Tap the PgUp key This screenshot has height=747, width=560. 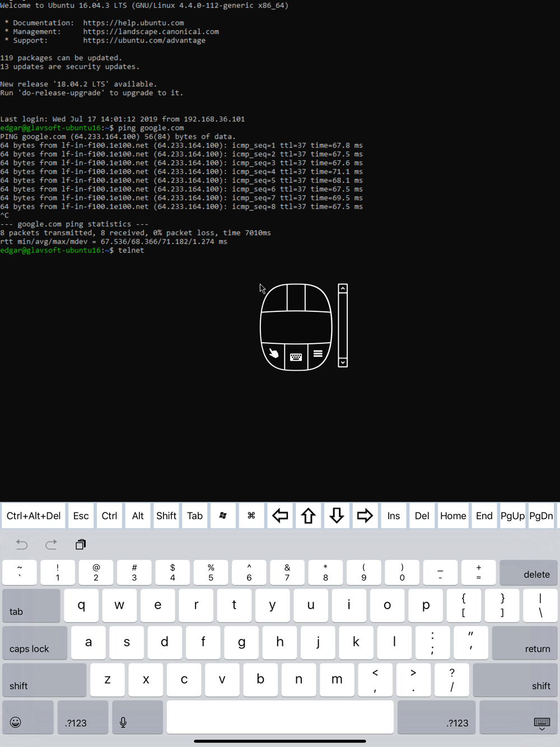pos(513,516)
